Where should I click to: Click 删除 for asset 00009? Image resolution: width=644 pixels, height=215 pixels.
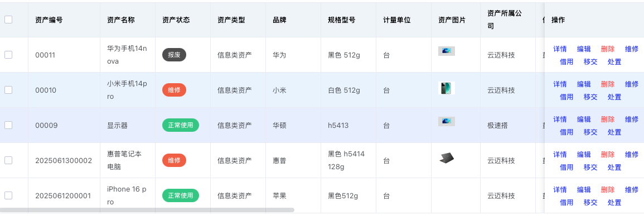click(607, 119)
